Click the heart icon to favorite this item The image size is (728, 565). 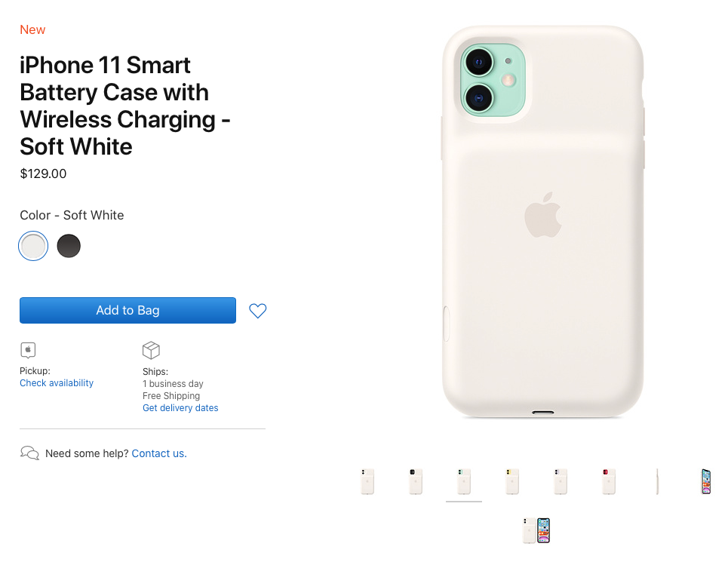257,310
